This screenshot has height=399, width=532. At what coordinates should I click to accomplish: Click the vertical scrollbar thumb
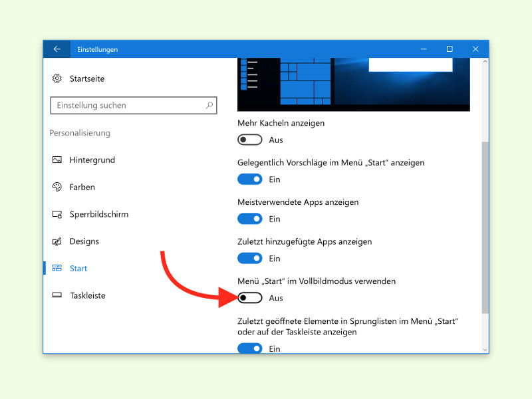tap(485, 227)
